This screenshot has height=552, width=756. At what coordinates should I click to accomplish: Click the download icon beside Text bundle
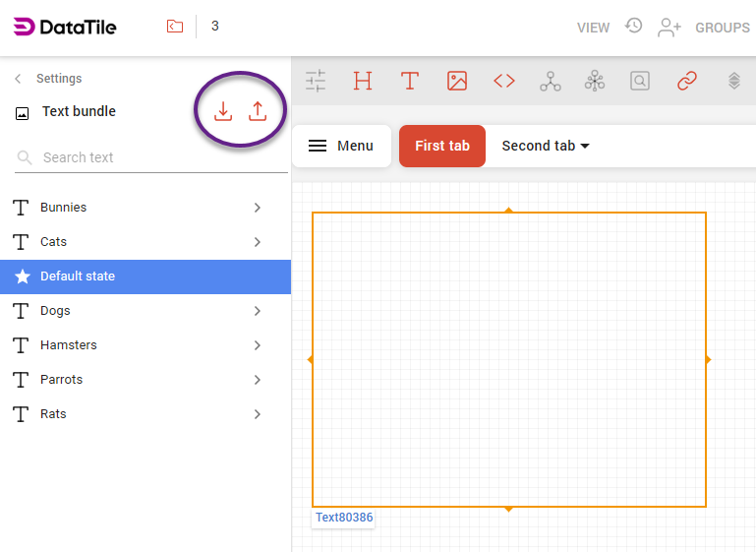coord(223,111)
